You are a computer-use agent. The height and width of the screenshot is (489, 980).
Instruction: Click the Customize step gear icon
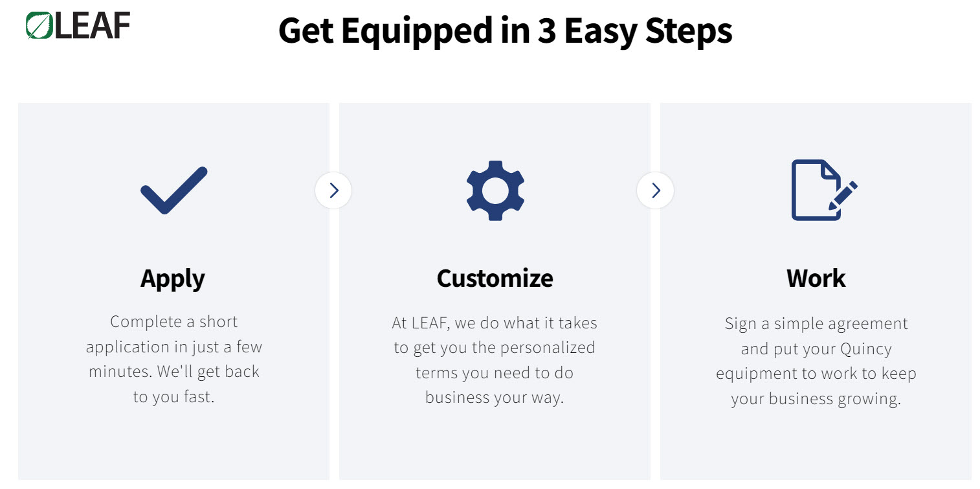coord(495,190)
